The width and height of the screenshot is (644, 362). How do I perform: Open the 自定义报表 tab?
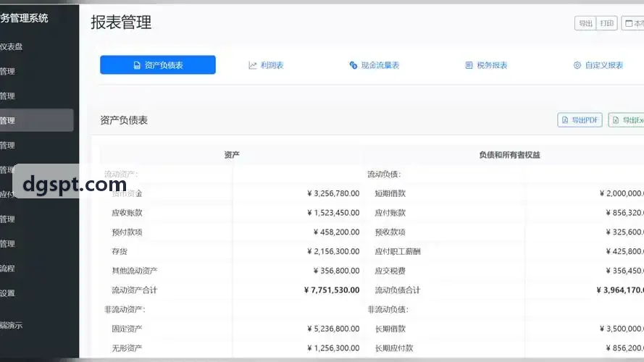pos(598,65)
